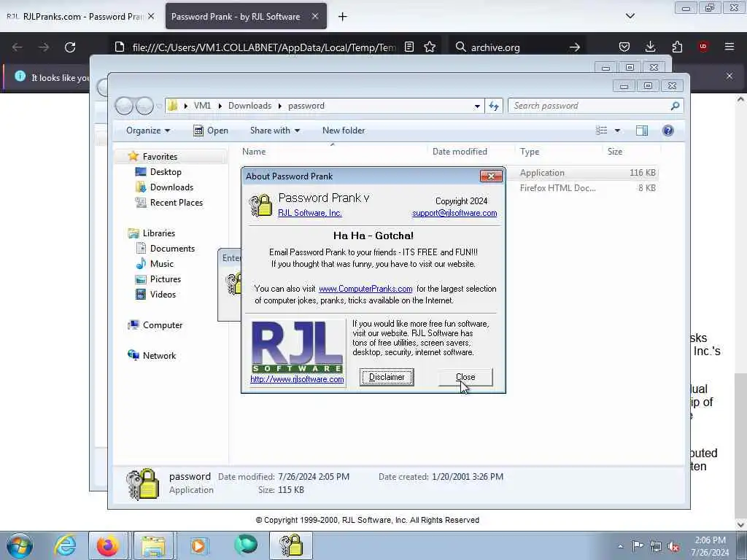
Task: List all Firefox tabs dropdown chevron
Action: (x=630, y=16)
